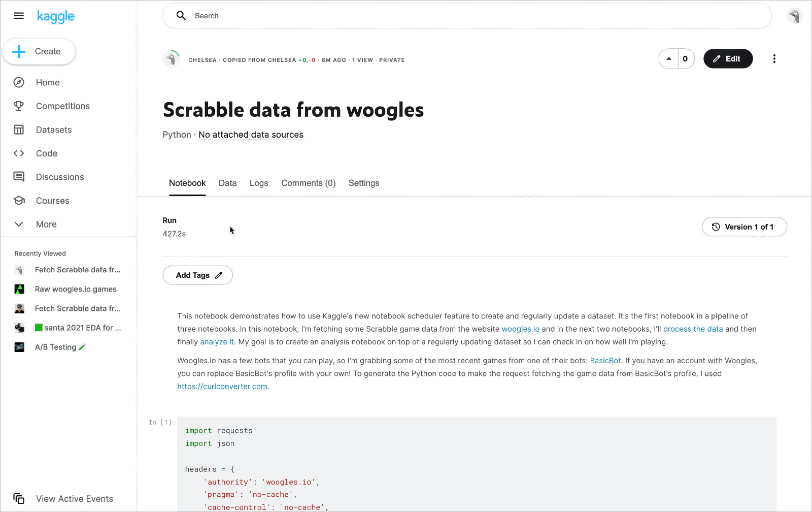The image size is (812, 512).
Task: Click user profile avatar at top right
Action: [794, 16]
